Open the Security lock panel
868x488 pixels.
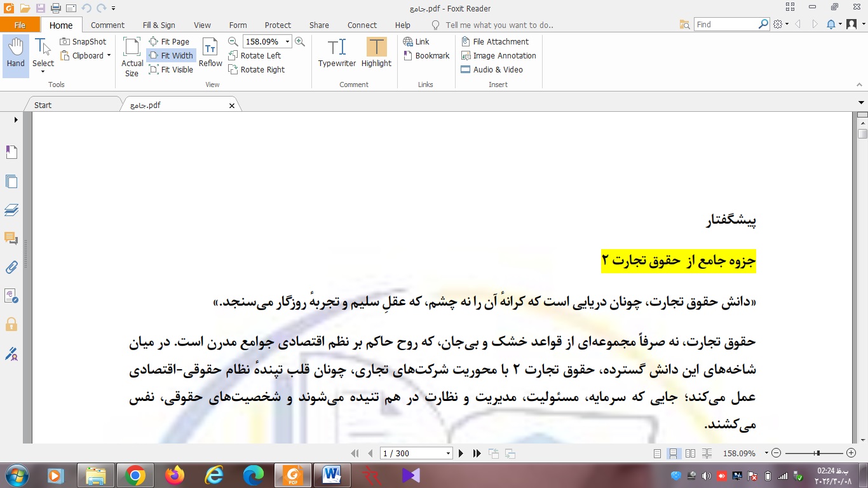[11, 324]
